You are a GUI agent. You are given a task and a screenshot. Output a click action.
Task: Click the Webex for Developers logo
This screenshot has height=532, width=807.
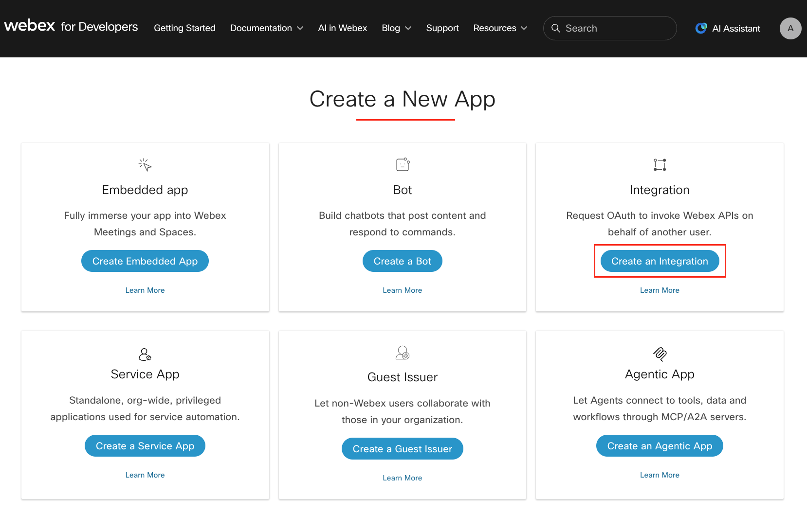(x=71, y=26)
